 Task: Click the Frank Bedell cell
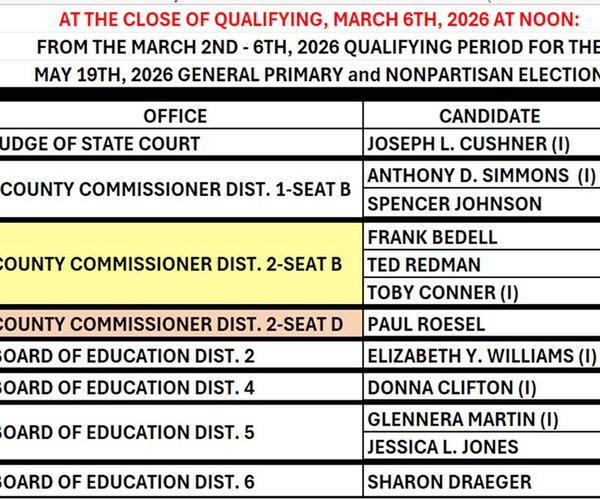[x=433, y=237]
